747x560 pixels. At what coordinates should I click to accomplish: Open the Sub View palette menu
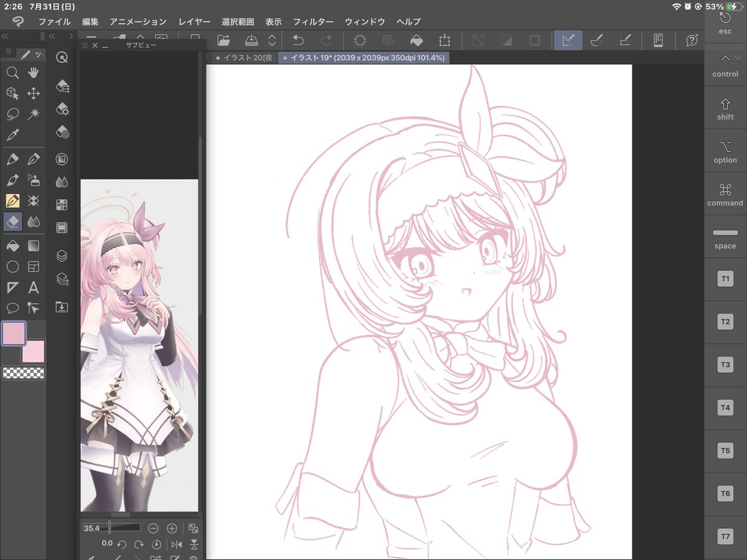(85, 45)
